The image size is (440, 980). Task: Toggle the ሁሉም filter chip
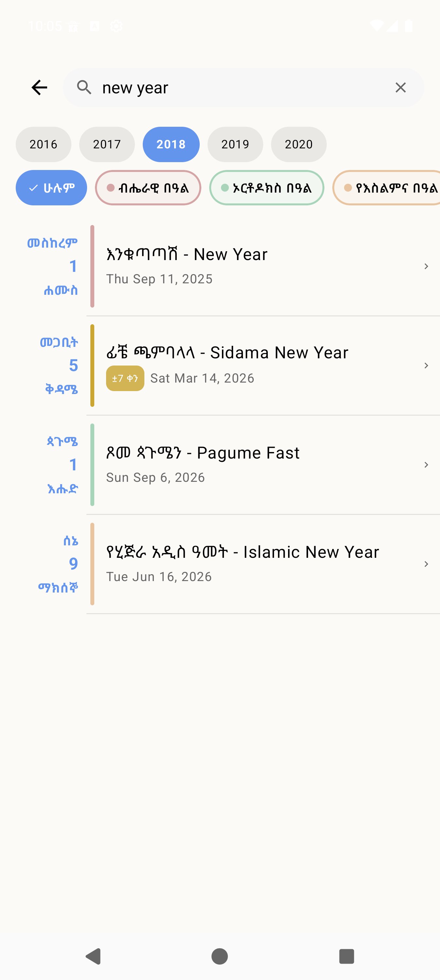(51, 188)
